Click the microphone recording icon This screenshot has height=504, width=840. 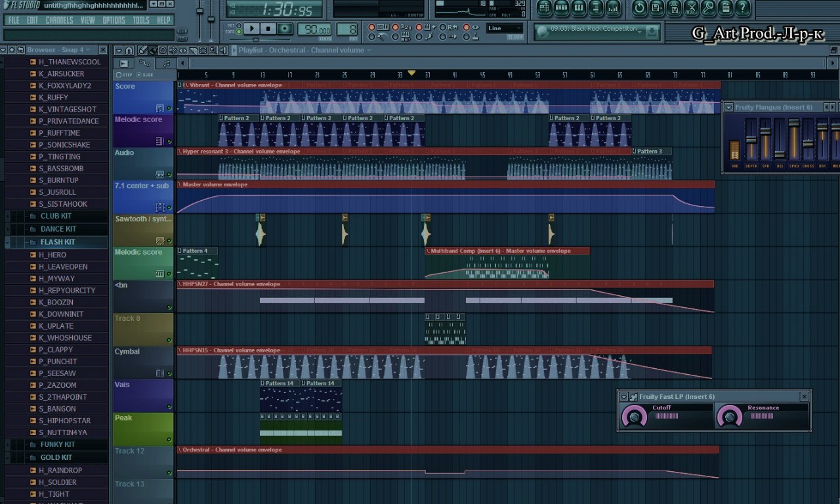[x=708, y=8]
